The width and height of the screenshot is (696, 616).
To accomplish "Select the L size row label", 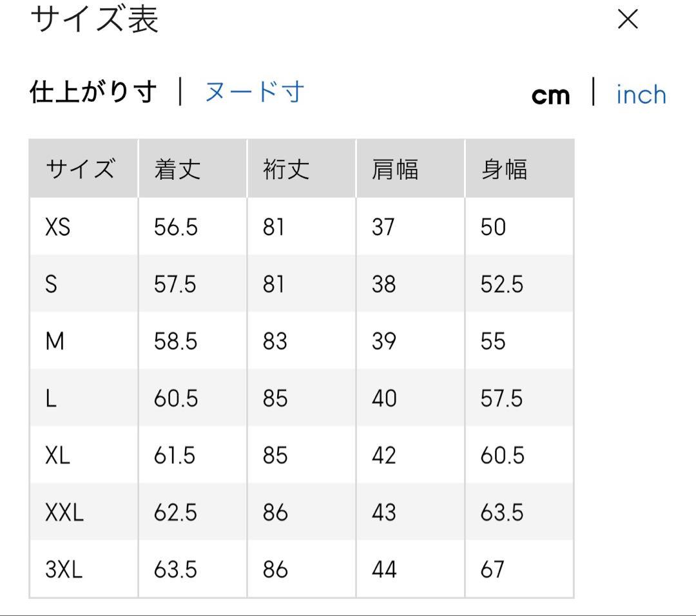I will pyautogui.click(x=51, y=398).
